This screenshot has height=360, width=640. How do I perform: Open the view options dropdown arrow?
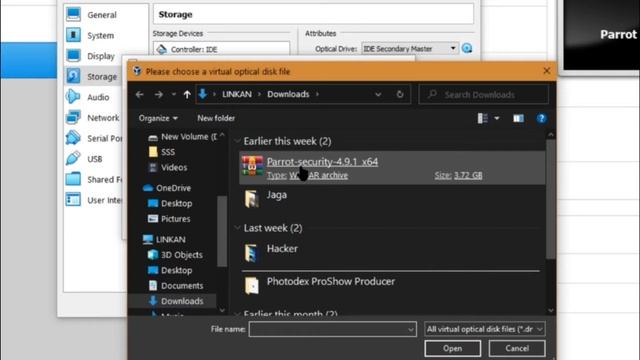click(x=497, y=118)
